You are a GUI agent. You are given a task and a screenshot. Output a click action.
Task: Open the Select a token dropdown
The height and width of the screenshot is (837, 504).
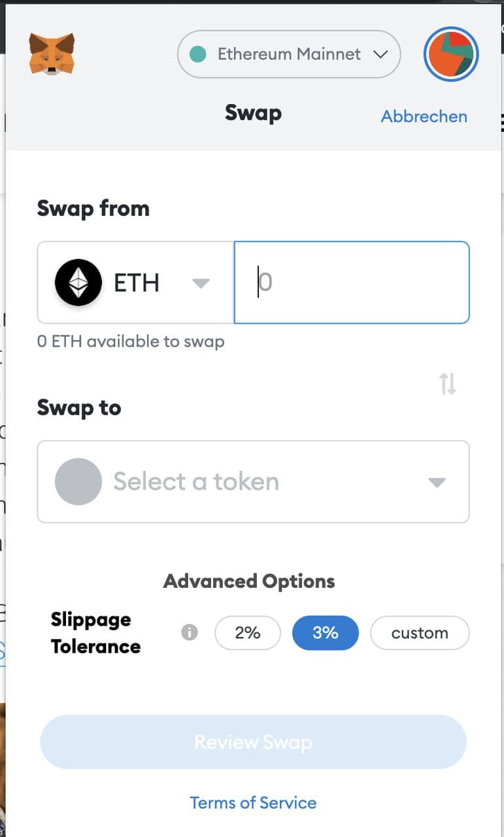(x=253, y=482)
